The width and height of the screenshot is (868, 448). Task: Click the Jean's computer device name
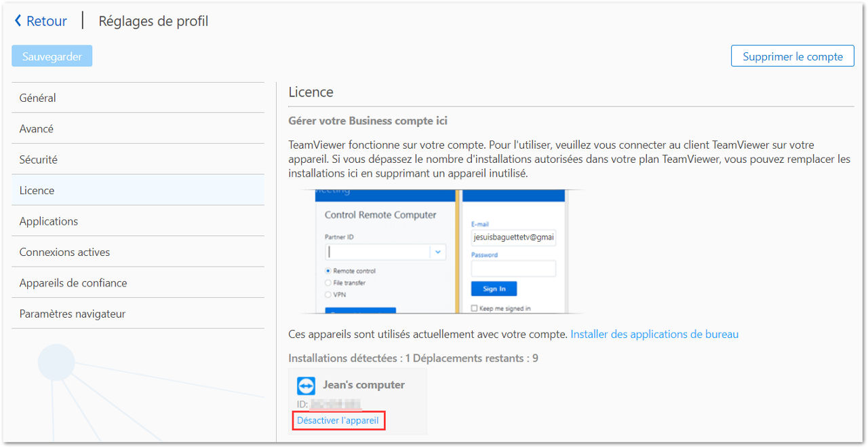[x=363, y=385]
